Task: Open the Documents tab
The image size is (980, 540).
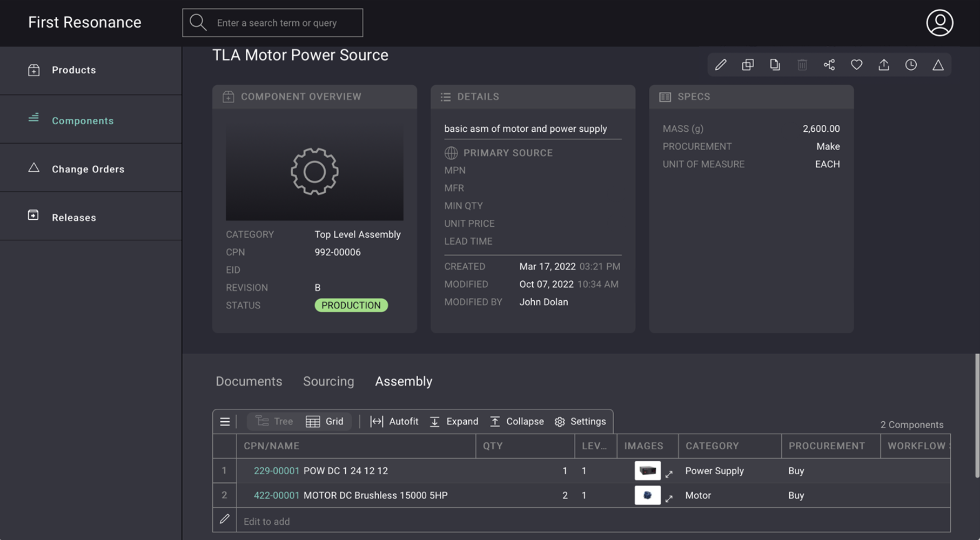Action: coord(249,381)
